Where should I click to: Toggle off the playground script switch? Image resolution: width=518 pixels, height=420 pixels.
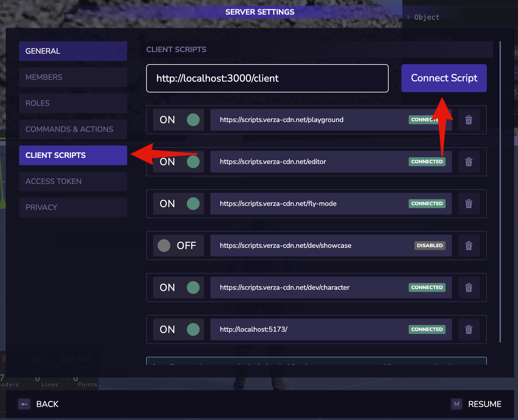179,120
